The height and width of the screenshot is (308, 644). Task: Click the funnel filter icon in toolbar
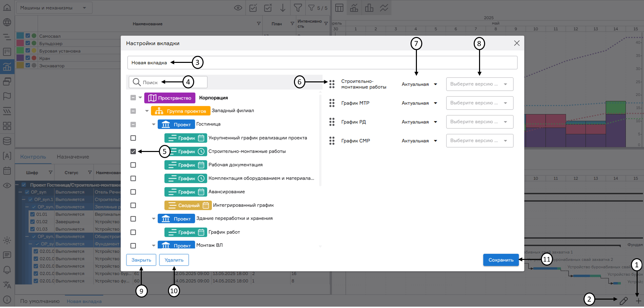click(x=298, y=8)
